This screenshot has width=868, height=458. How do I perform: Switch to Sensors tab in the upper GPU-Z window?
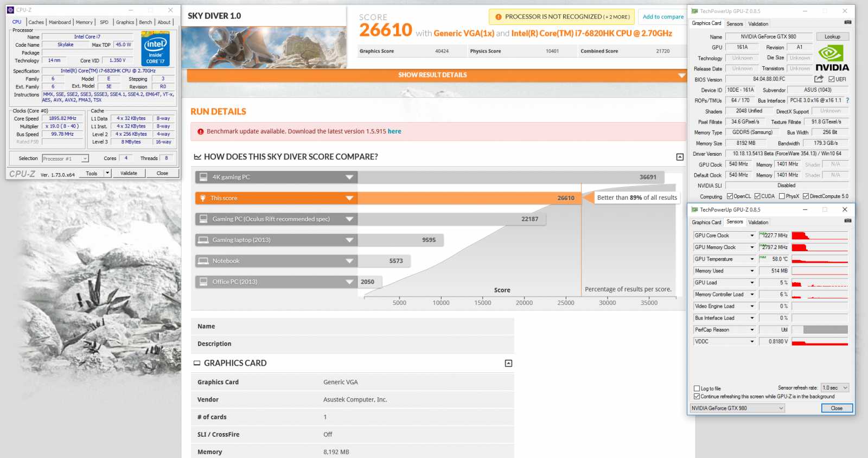pyautogui.click(x=735, y=24)
